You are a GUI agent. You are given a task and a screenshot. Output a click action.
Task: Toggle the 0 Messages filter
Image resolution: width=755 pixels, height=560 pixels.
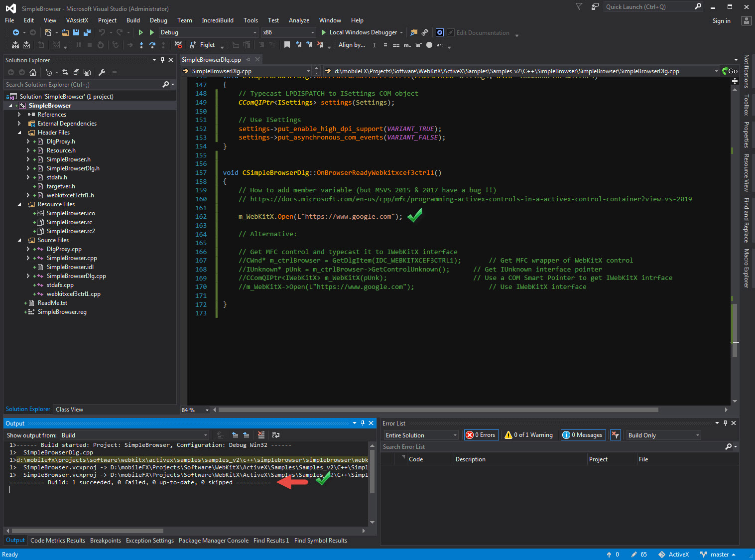click(x=583, y=435)
